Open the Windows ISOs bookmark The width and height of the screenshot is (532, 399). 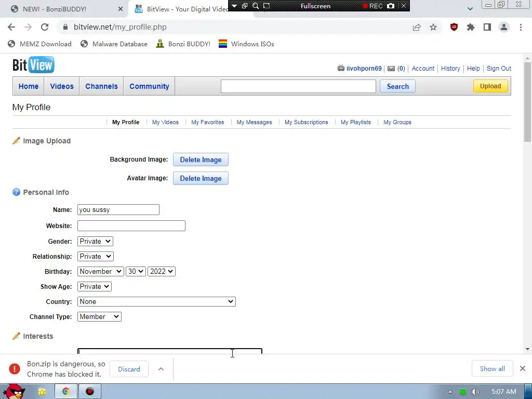click(x=246, y=44)
